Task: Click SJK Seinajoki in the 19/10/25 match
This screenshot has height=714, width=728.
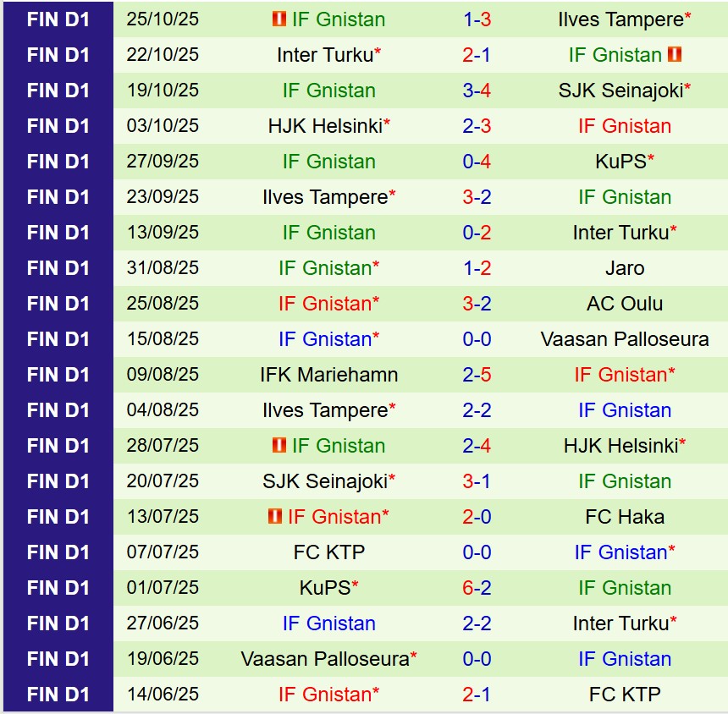Action: pyautogui.click(x=620, y=91)
